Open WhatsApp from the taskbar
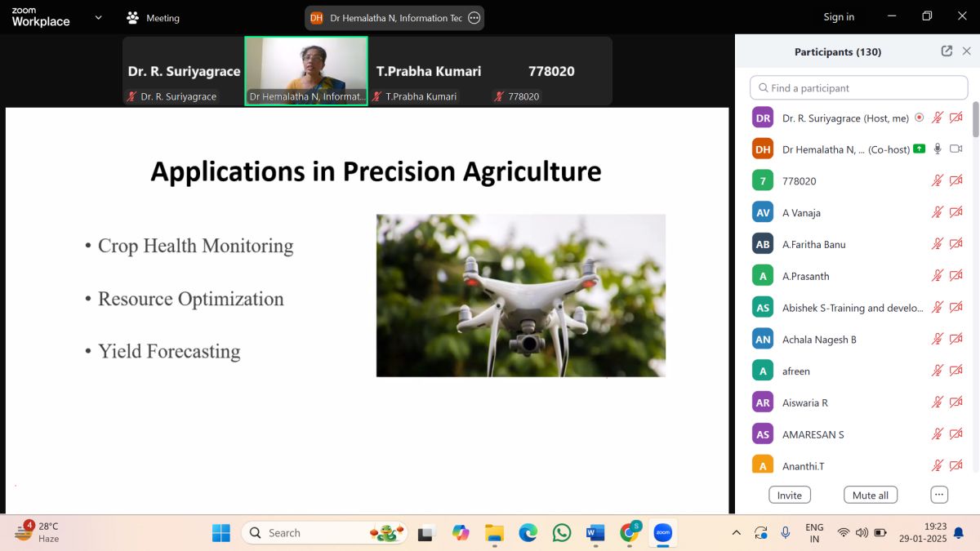Viewport: 980px width, 551px height. pyautogui.click(x=562, y=533)
